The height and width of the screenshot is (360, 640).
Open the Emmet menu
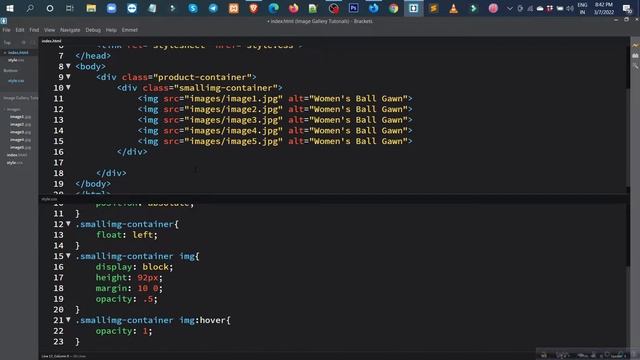130,30
